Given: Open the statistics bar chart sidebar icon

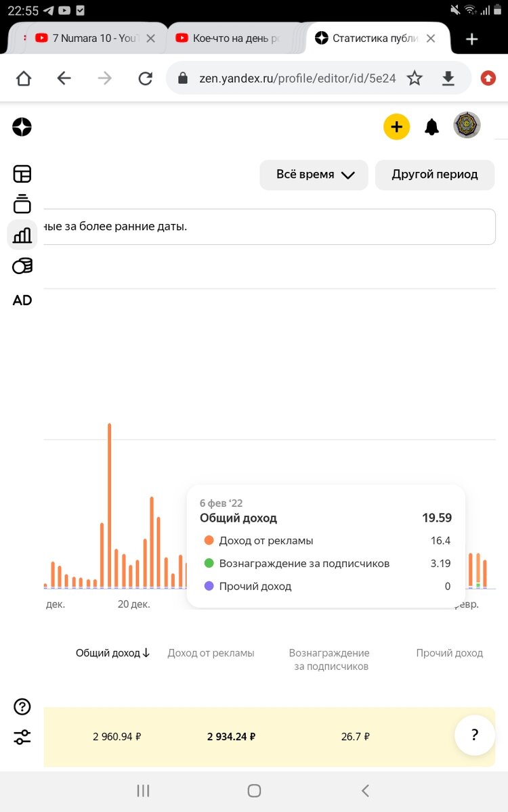Looking at the screenshot, I should point(22,235).
